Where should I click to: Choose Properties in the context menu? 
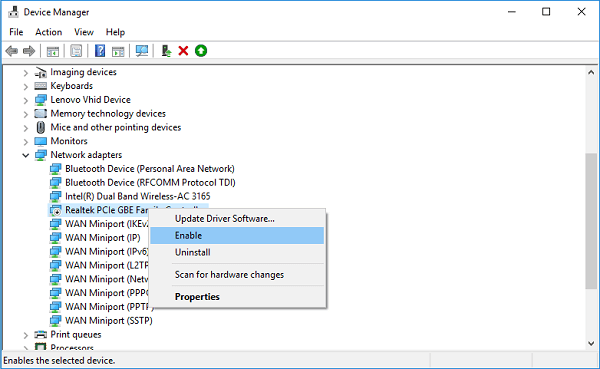[x=237, y=297]
